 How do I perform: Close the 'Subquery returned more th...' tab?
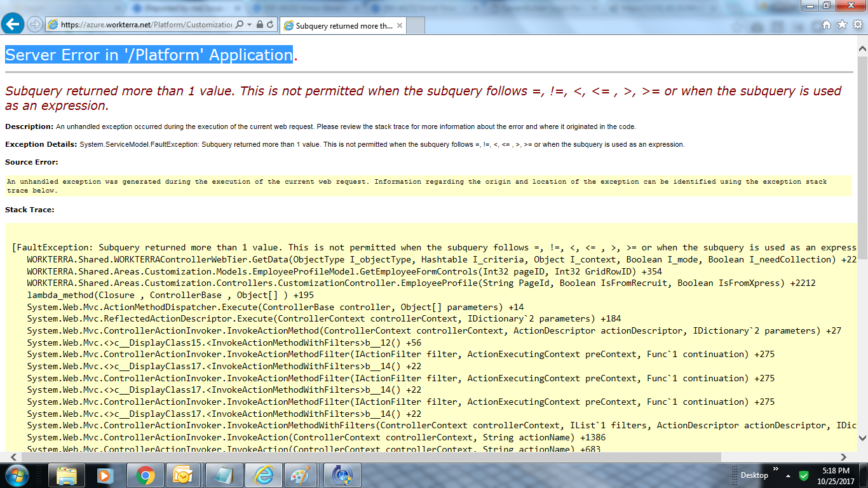[400, 26]
